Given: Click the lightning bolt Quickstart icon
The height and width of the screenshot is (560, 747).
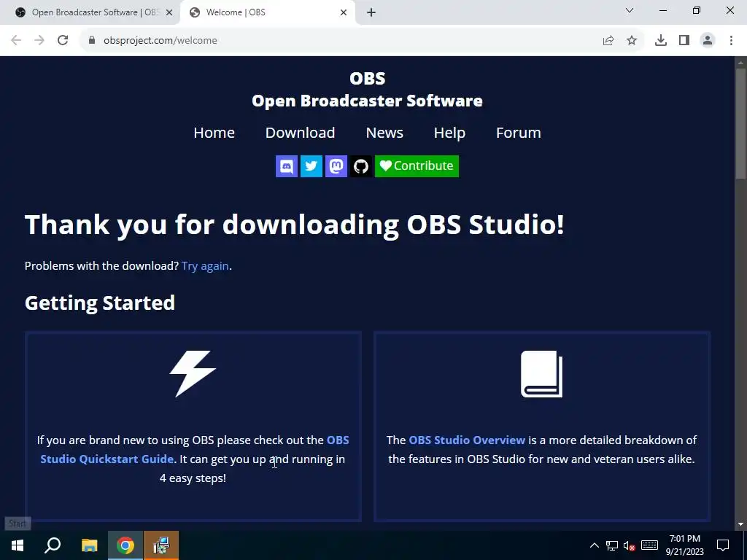Looking at the screenshot, I should [193, 374].
